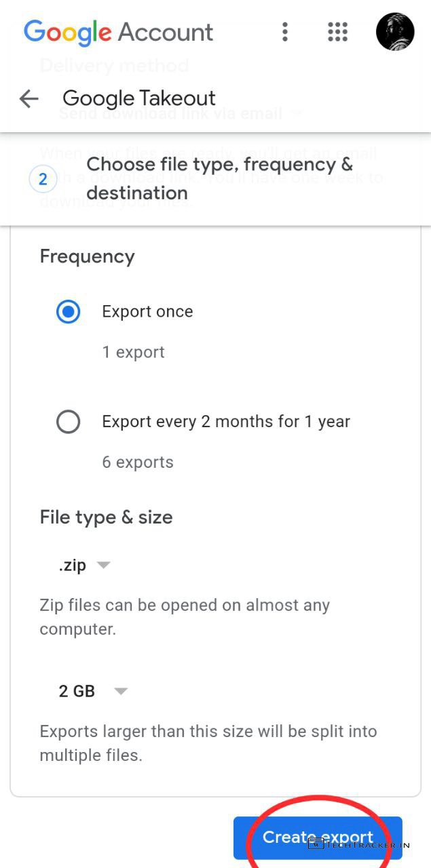This screenshot has width=431, height=868.
Task: Select the "Export once" radio button
Action: coord(68,312)
